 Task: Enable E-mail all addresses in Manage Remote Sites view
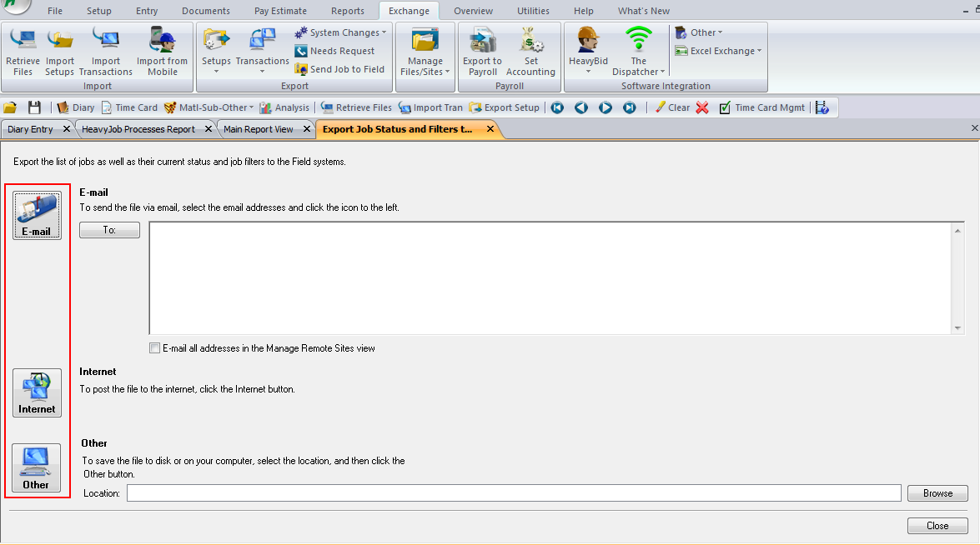[x=154, y=347]
